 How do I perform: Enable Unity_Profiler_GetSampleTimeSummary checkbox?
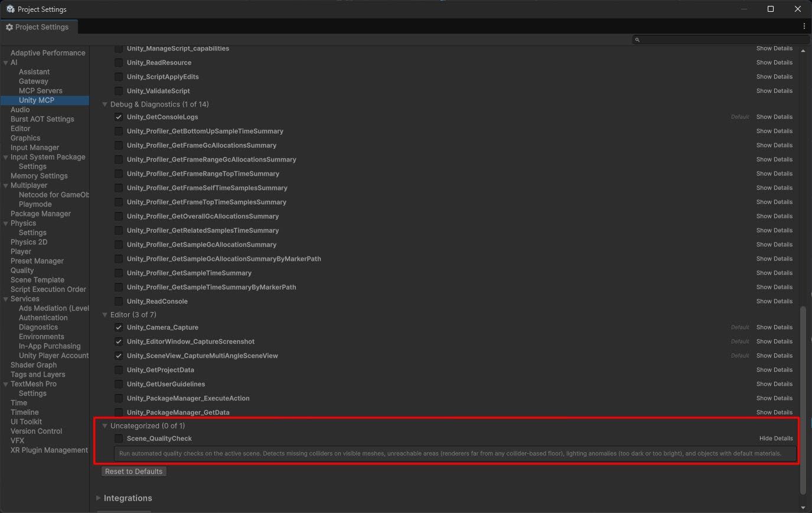(119, 273)
